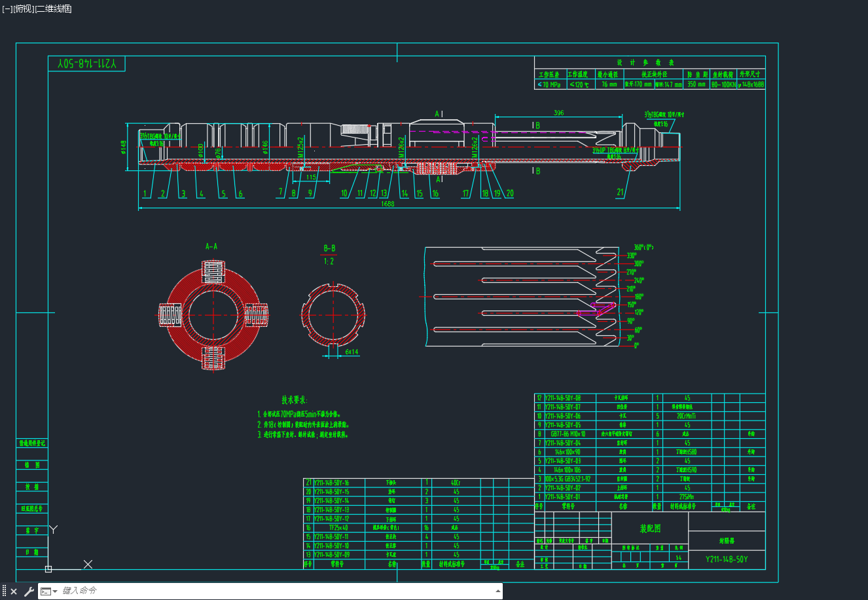This screenshot has width=868, height=600.
Task: Select the 最小通径 header cell
Action: coord(608,75)
